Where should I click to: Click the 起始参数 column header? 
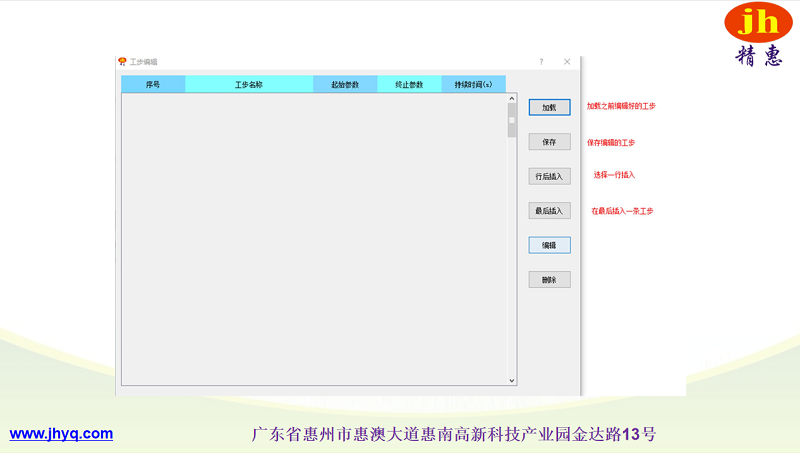[x=345, y=85]
